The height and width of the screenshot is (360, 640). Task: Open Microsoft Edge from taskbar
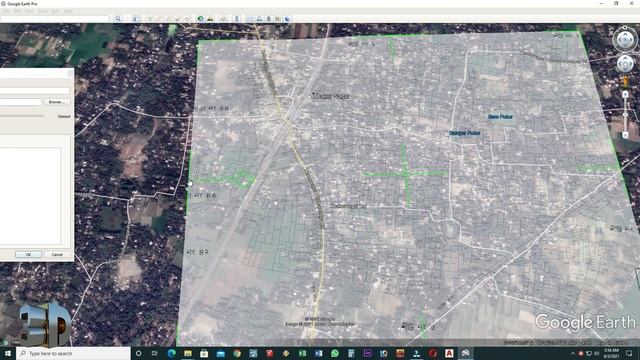(x=171, y=353)
